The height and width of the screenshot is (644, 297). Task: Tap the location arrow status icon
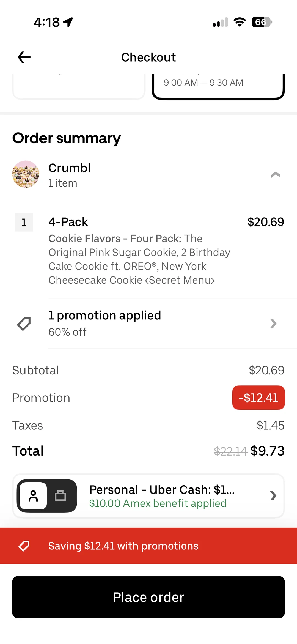click(x=68, y=22)
